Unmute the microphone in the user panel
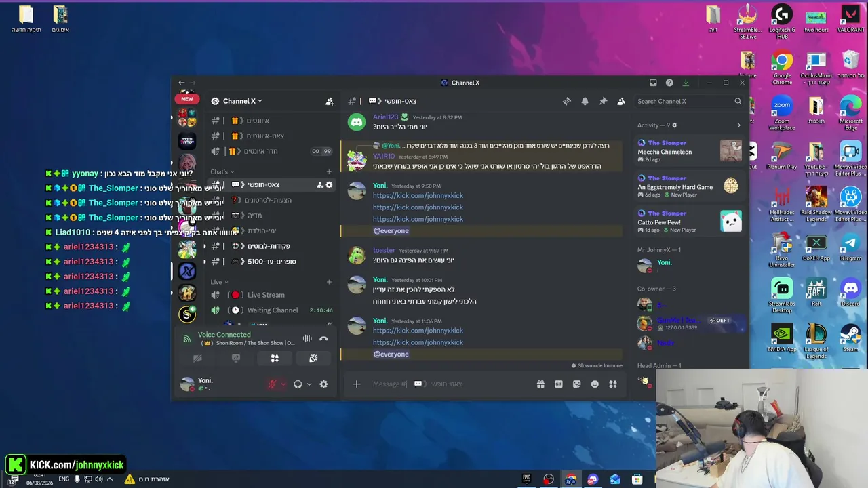This screenshot has height=488, width=868. 272,384
